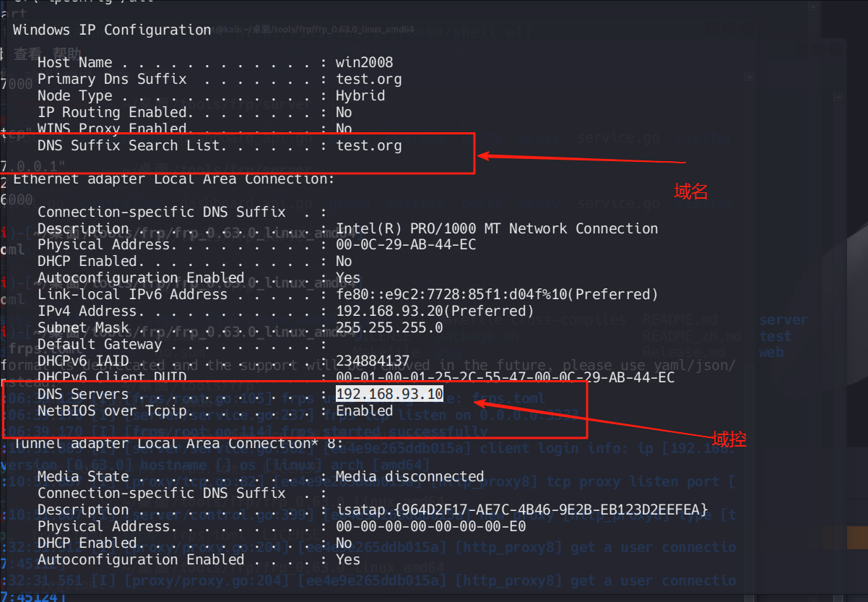Viewport: 868px width, 602px height.
Task: Click the Primary Dns Suffix value test.org
Action: click(x=368, y=79)
